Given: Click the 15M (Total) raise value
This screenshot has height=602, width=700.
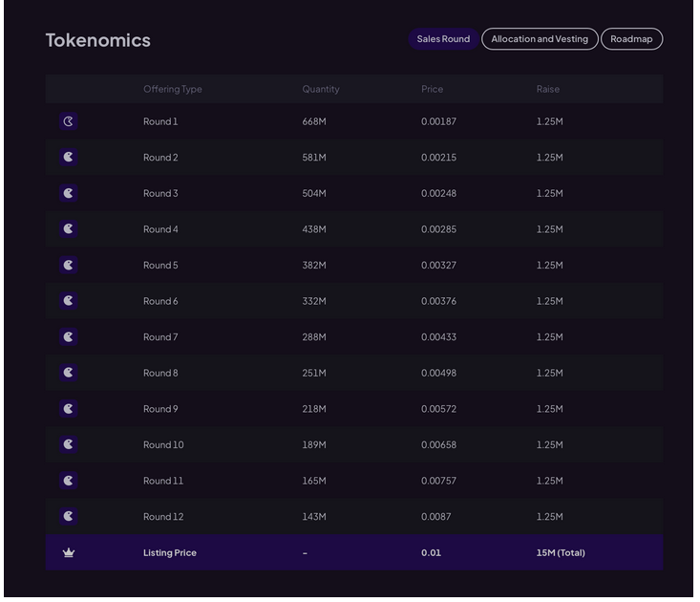Looking at the screenshot, I should (x=561, y=552).
